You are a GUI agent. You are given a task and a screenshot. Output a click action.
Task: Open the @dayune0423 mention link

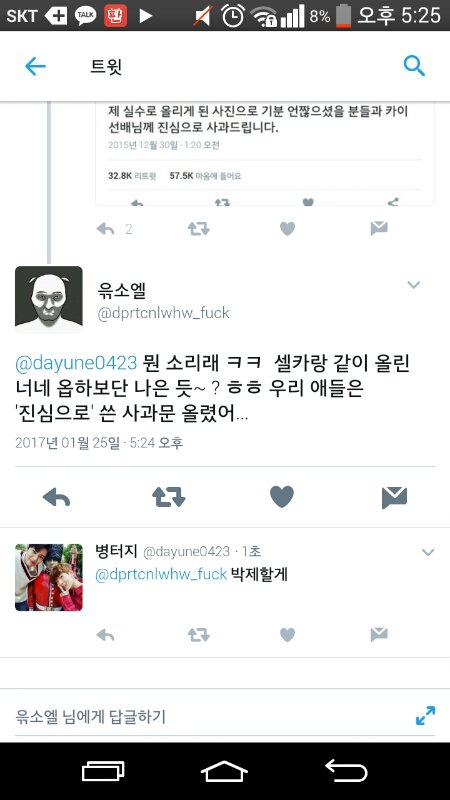[x=76, y=363]
